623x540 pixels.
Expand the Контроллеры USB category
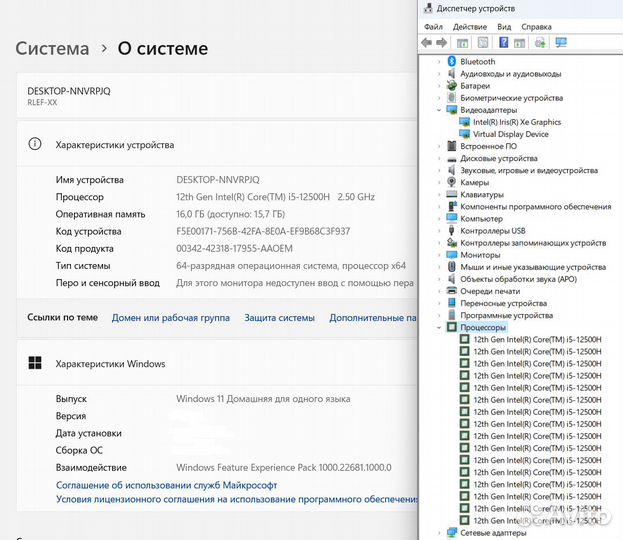(x=439, y=231)
